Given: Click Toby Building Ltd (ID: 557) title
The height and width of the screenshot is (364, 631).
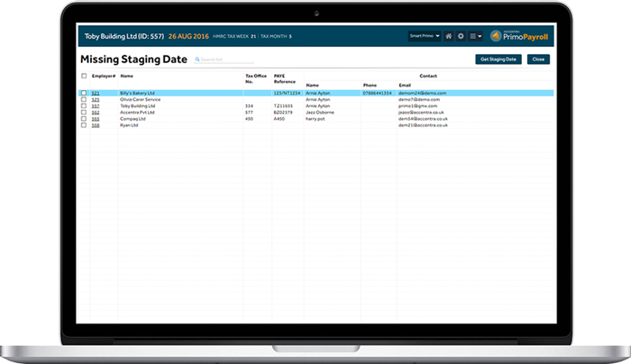Looking at the screenshot, I should coord(124,36).
